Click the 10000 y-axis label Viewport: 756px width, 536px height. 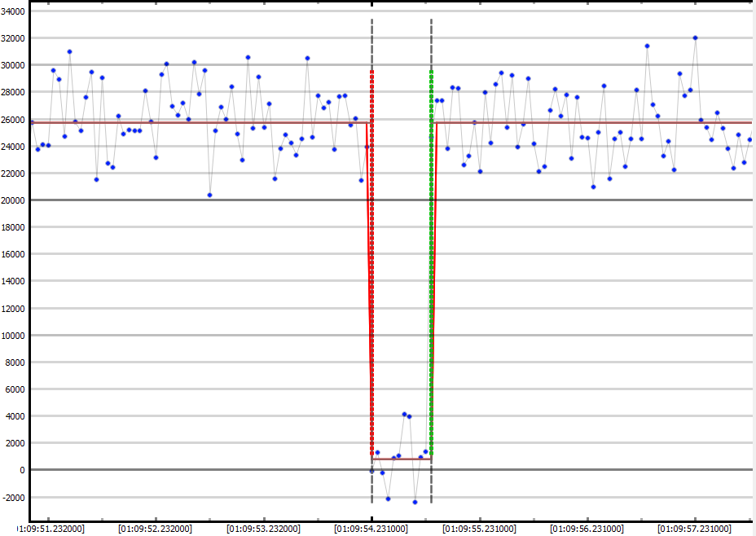[x=14, y=336]
